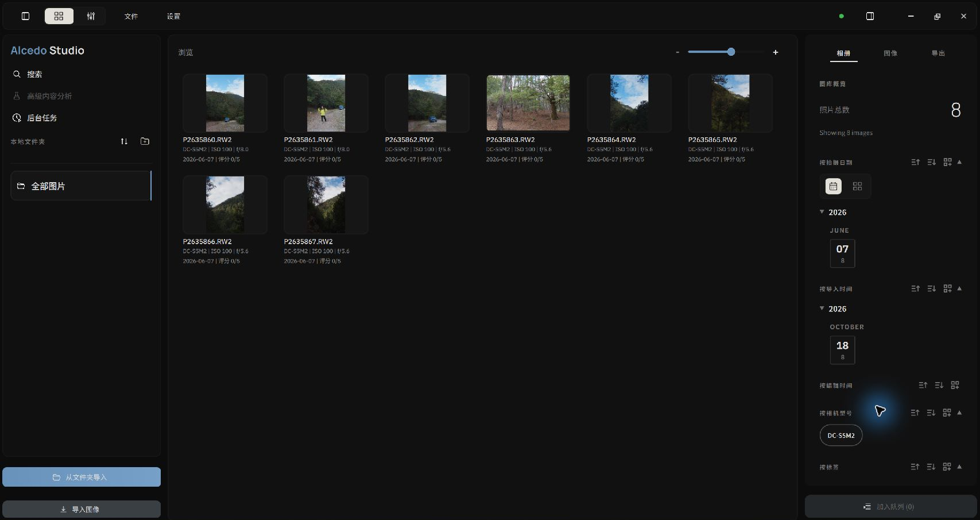Click the sort arrows beside 本地文件夹
Screen dimensions: 980x520
click(124, 141)
